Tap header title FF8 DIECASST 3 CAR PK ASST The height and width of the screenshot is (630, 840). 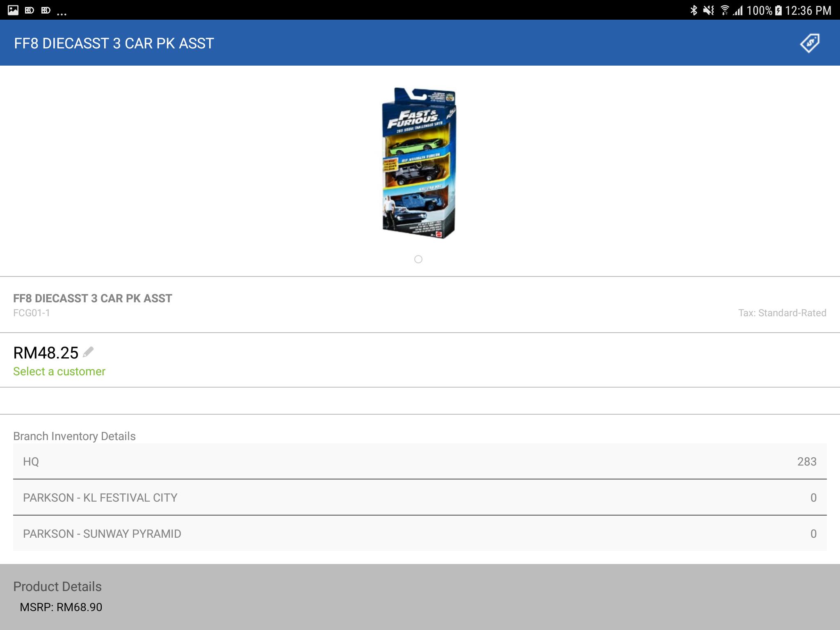[114, 43]
